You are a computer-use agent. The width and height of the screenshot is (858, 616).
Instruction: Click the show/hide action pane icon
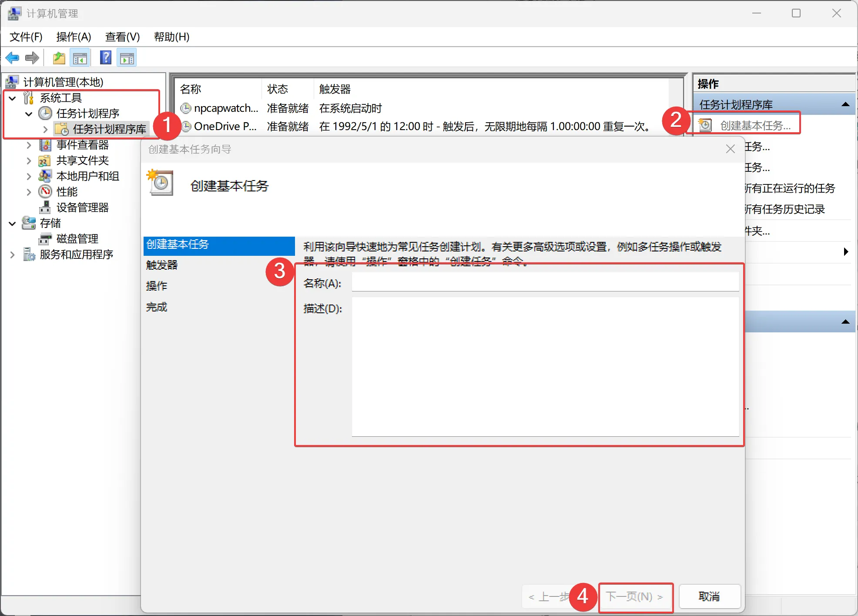pos(127,57)
